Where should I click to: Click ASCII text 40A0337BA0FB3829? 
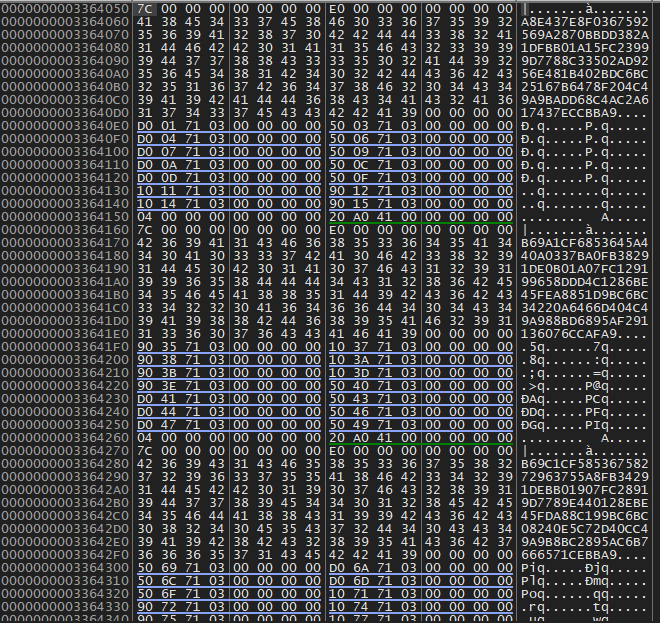point(585,256)
